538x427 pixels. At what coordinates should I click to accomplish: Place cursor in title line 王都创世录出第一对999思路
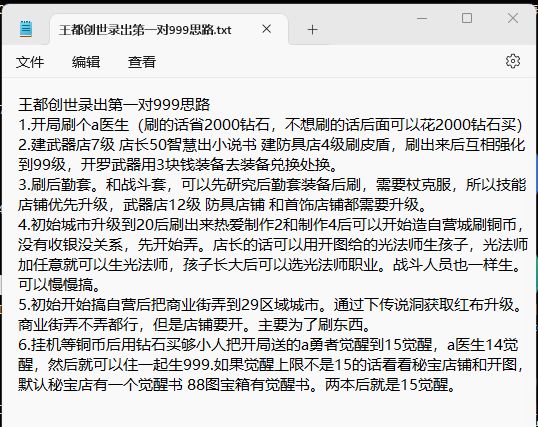tap(114, 105)
